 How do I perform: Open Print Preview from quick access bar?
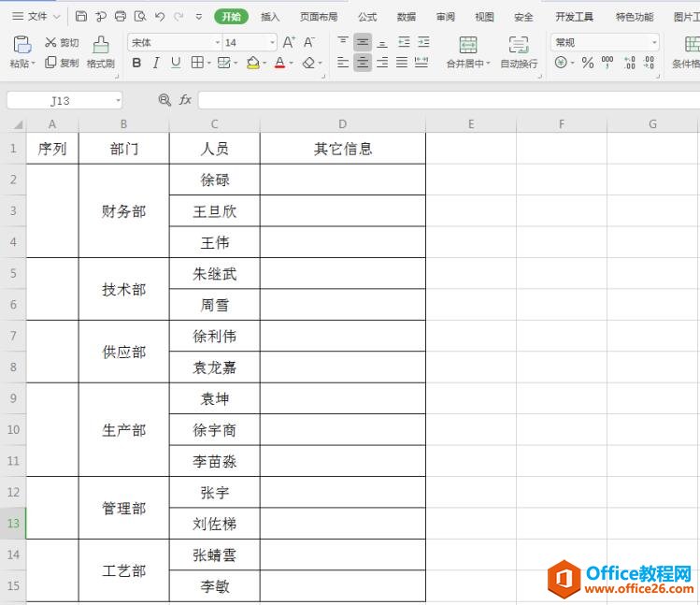tap(140, 17)
